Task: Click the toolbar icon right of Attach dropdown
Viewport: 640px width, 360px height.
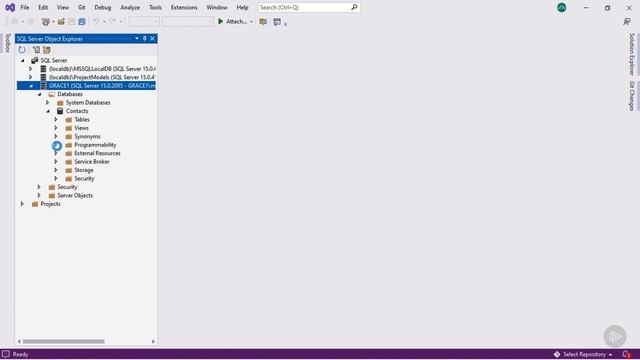Action: click(x=263, y=22)
